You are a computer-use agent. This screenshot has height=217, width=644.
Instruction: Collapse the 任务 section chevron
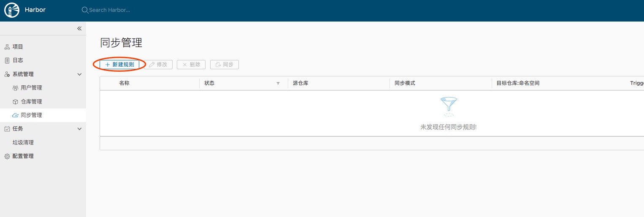79,129
